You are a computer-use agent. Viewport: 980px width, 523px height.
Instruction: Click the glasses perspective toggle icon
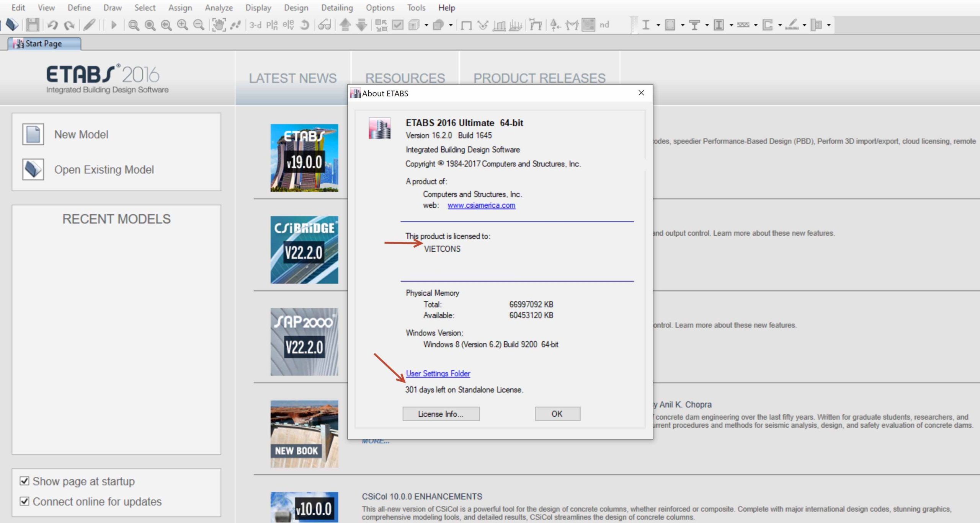[x=325, y=25]
